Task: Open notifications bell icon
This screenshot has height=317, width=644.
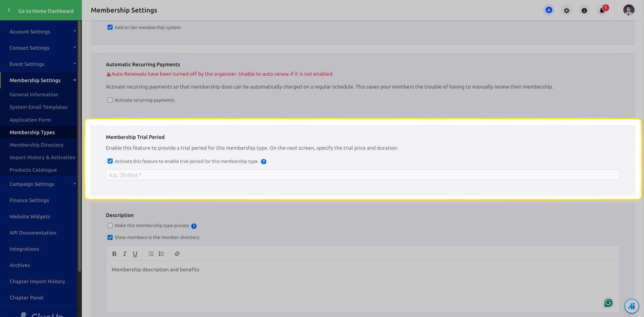Action: pyautogui.click(x=602, y=10)
